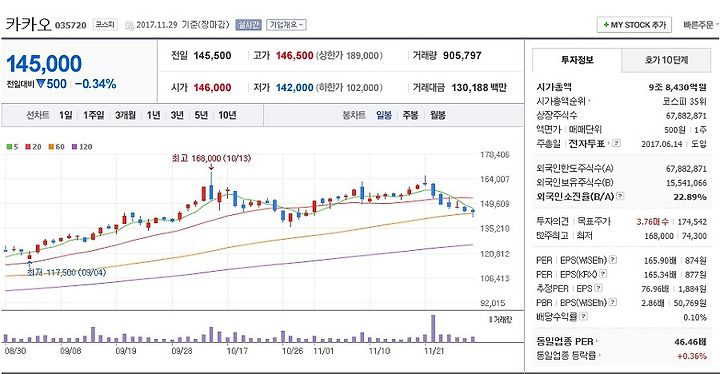720x374 pixels.
Task: Open help icon beside 외국인소진율(B/A)
Action: coord(620,196)
